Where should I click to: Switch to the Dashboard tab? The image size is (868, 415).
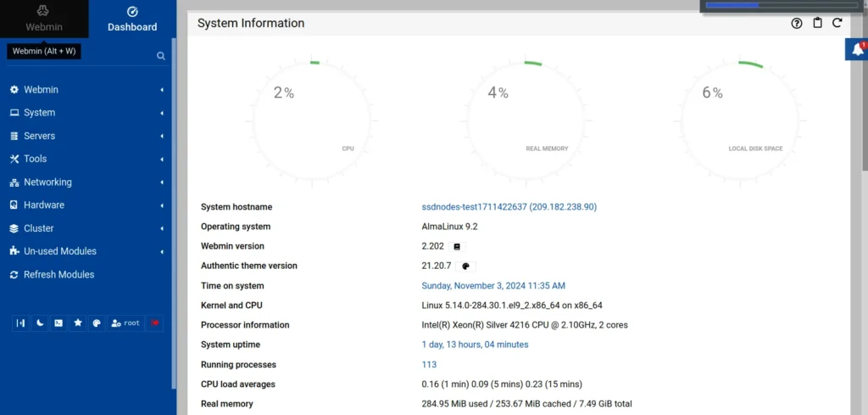[x=132, y=19]
